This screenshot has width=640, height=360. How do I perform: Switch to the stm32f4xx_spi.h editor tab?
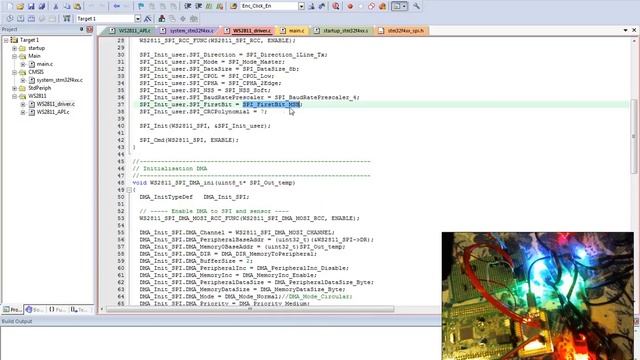402,31
